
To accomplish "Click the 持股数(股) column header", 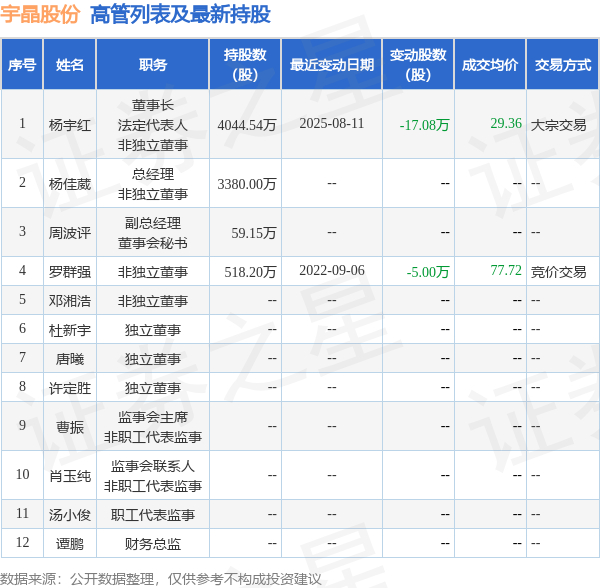I will point(245,65).
